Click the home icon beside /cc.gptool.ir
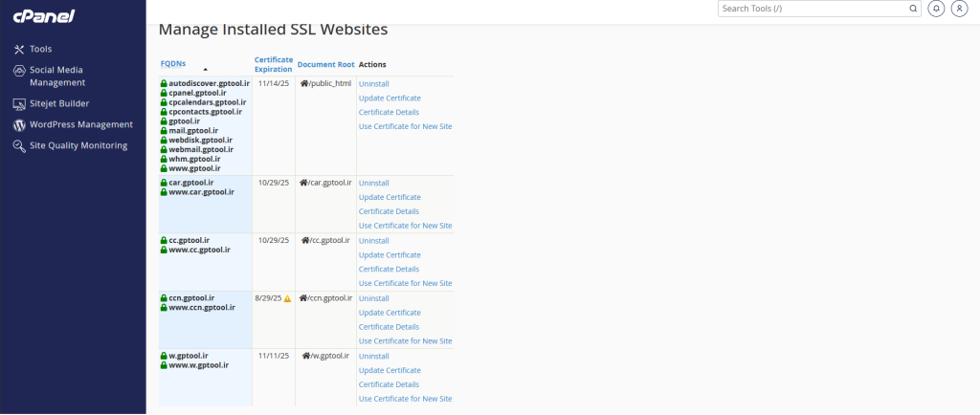Image resolution: width=980 pixels, height=415 pixels. [x=305, y=240]
